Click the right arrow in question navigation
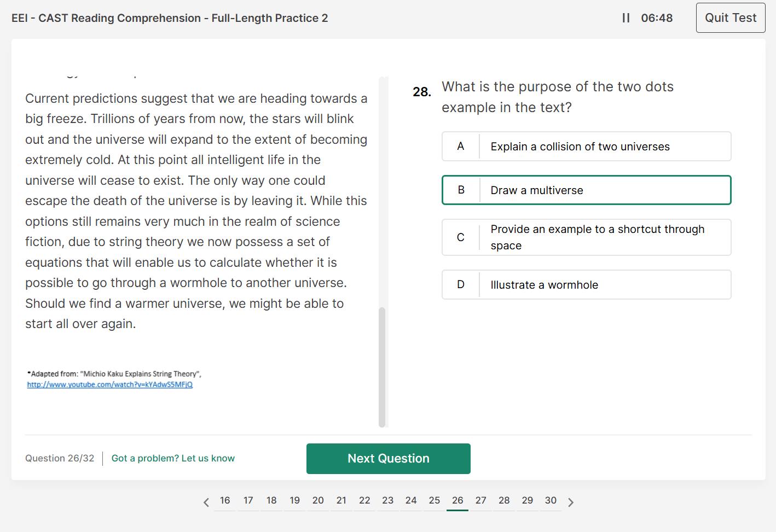Image resolution: width=776 pixels, height=532 pixels. [x=571, y=501]
